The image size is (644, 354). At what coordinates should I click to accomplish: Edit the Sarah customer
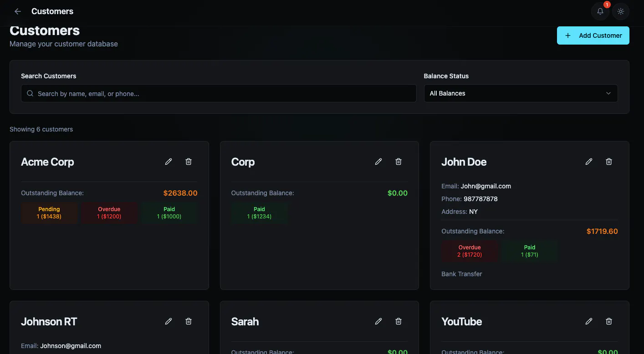[378, 321]
